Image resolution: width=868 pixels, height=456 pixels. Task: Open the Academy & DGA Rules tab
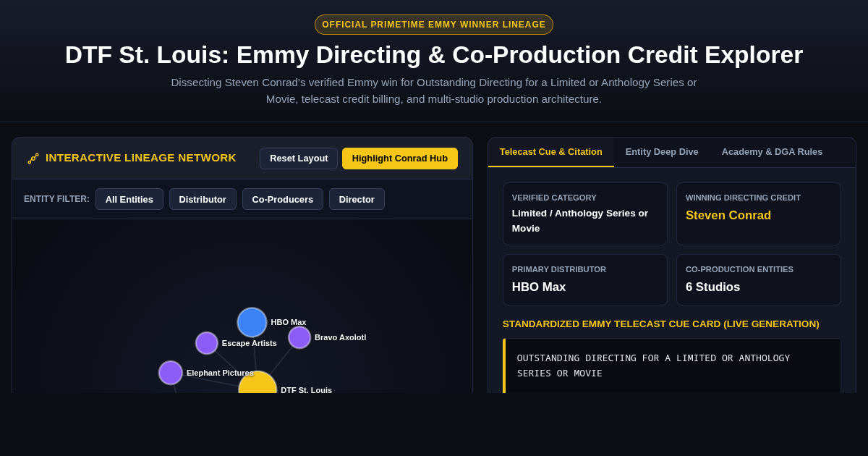[772, 152]
